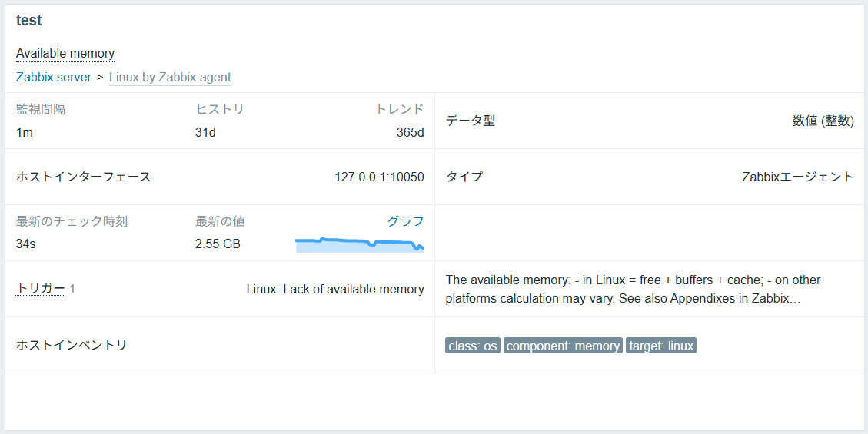Click the test widget title
This screenshot has width=868, height=434.
click(29, 21)
